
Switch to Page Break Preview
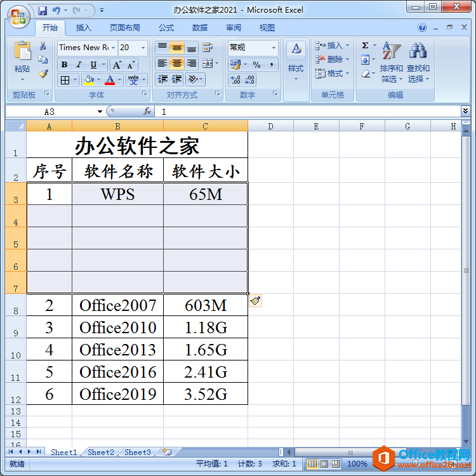click(336, 464)
